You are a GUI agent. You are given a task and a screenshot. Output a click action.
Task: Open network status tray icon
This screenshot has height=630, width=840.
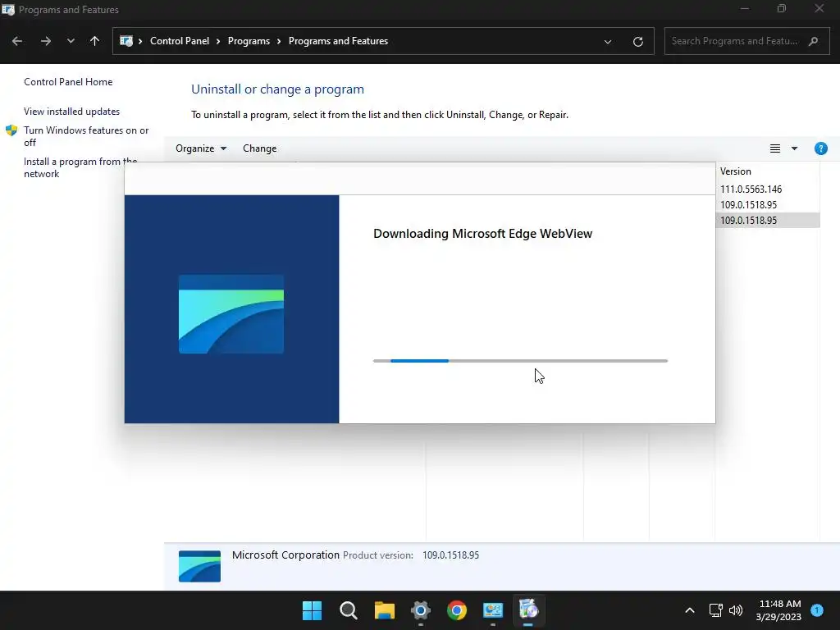click(715, 610)
